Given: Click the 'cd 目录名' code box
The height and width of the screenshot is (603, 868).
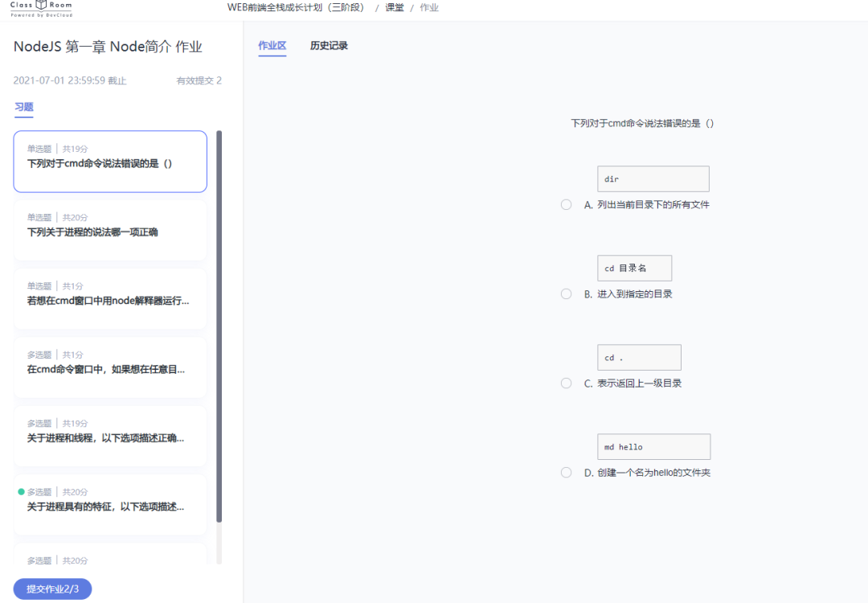Looking at the screenshot, I should tap(634, 268).
